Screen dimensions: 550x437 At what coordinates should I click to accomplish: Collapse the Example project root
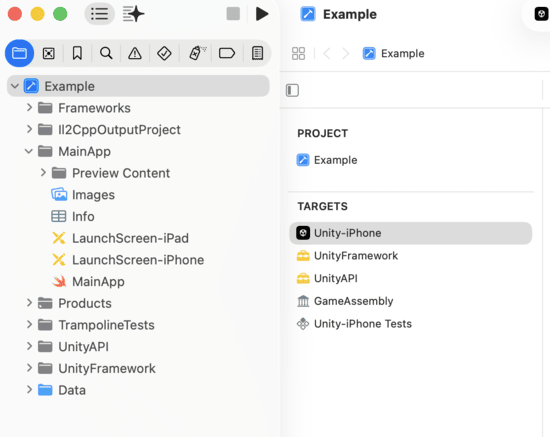[x=15, y=86]
